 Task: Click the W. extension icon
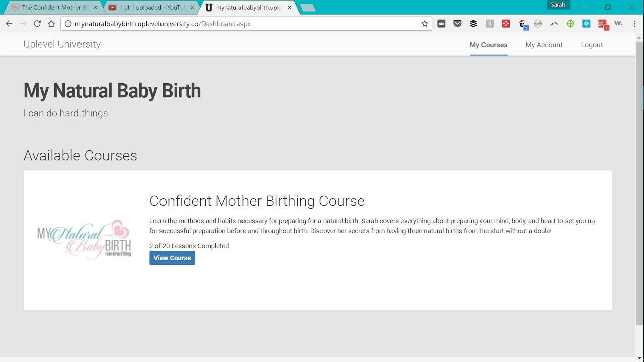(x=619, y=24)
